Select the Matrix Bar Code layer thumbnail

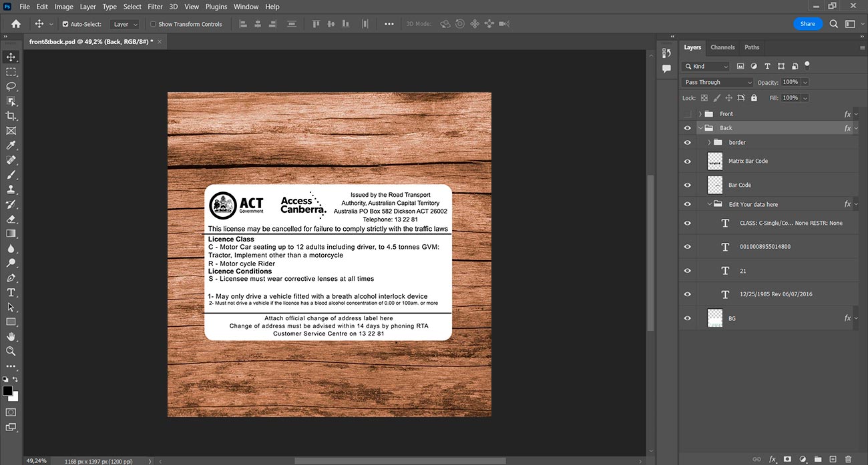point(715,161)
